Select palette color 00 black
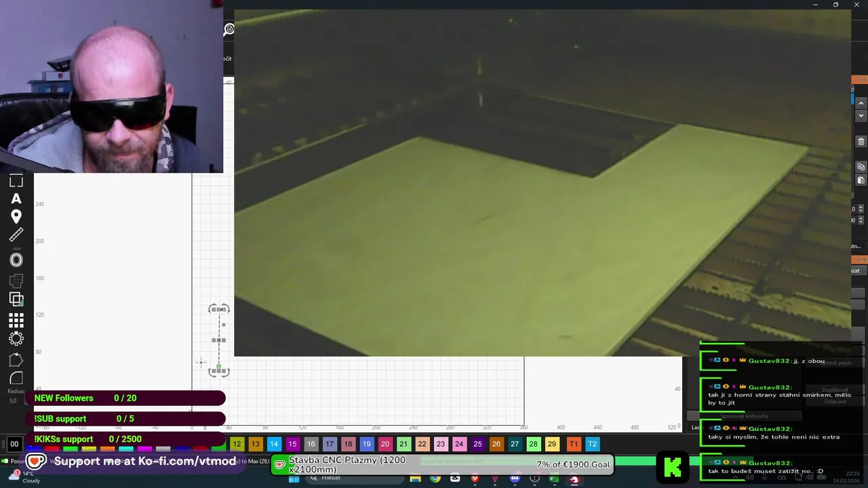This screenshot has width=868, height=488. click(14, 444)
